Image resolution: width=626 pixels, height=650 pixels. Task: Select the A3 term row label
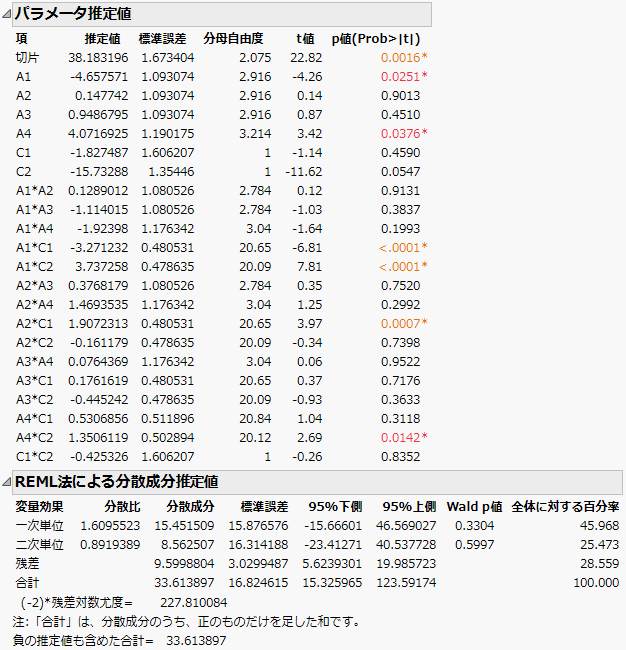click(24, 115)
